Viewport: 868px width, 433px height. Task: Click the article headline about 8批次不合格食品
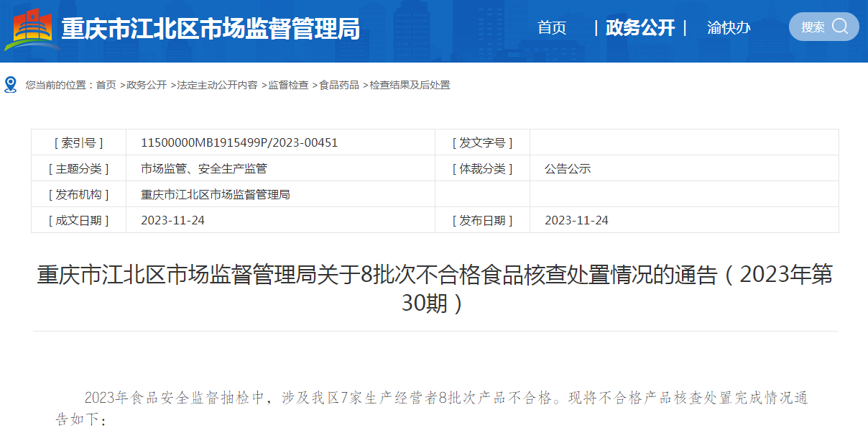[x=434, y=288]
